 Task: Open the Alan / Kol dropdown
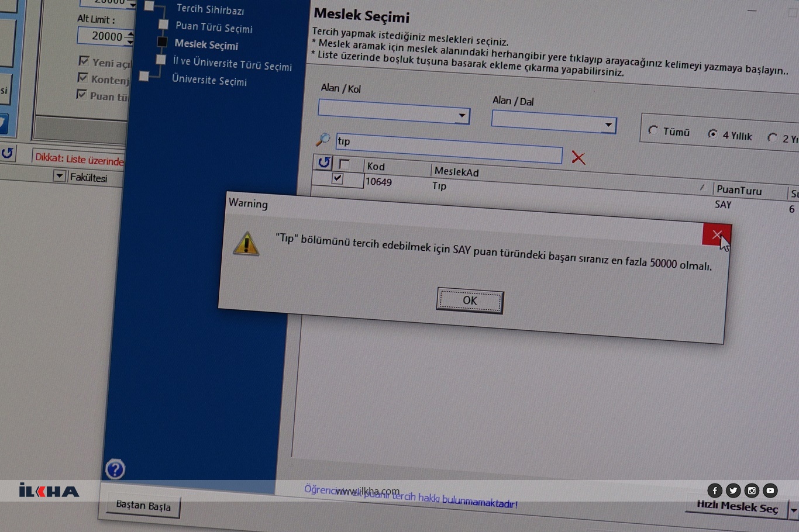pyautogui.click(x=462, y=115)
